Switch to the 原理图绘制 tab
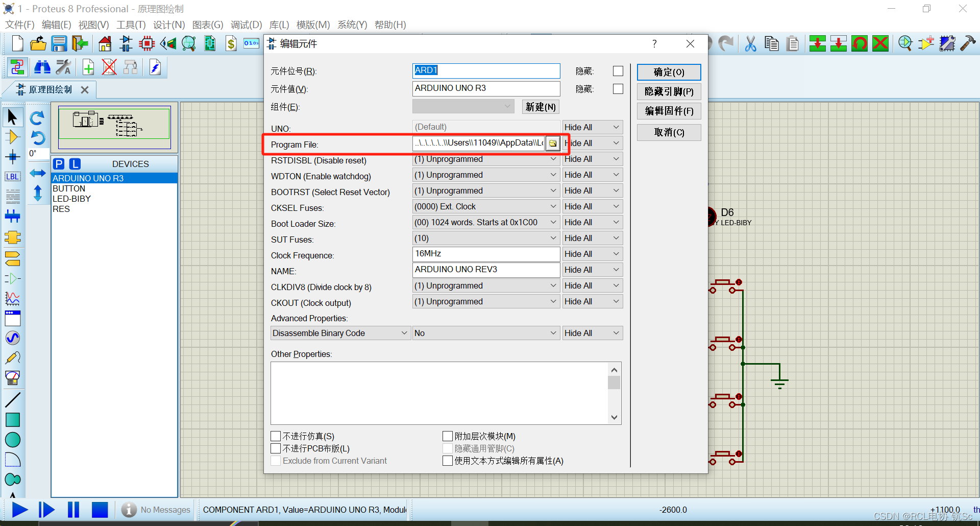Viewport: 980px width, 526px height. click(50, 89)
